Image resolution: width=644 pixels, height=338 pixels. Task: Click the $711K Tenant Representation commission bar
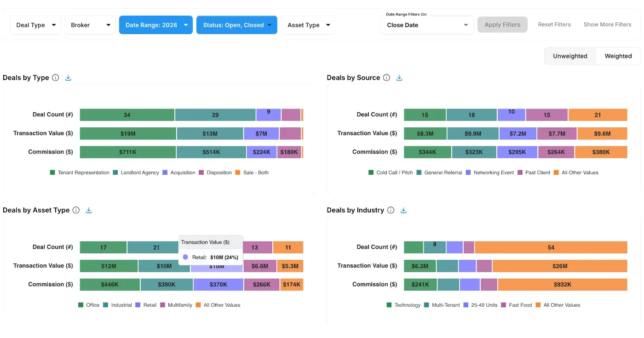click(128, 152)
